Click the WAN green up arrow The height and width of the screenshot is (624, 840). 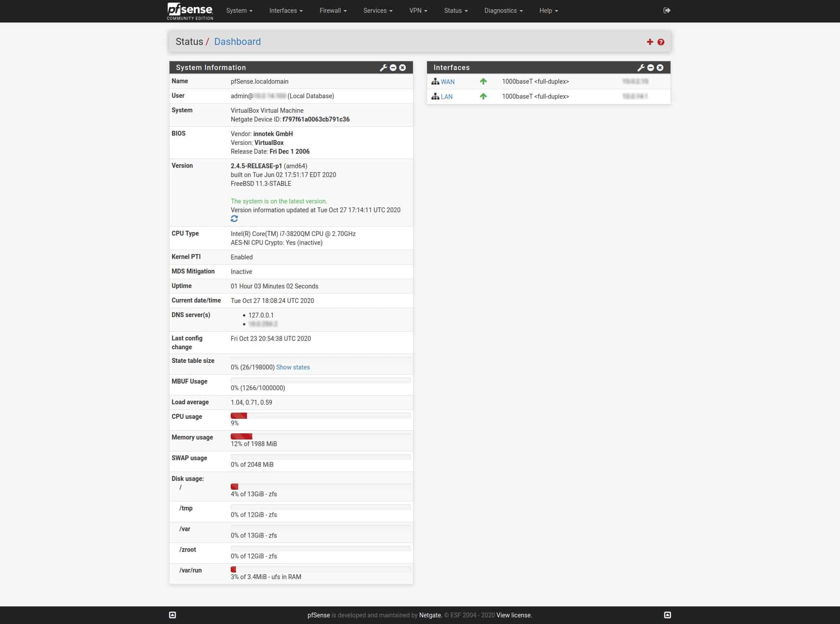tap(483, 81)
